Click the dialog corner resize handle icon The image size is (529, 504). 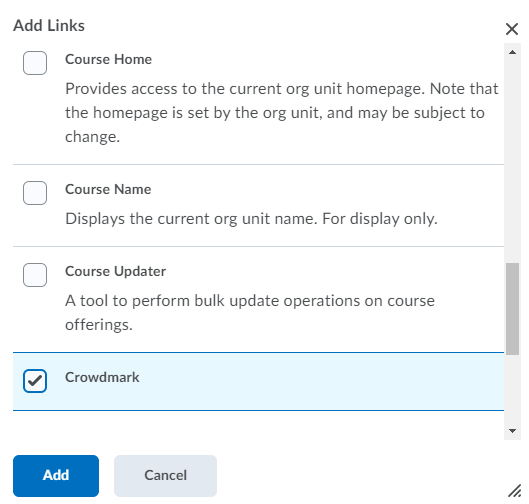pos(514,490)
